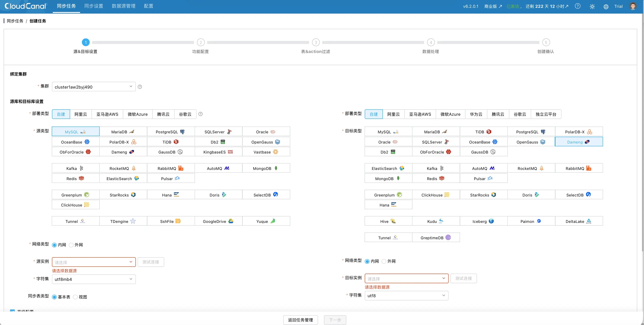644x325 pixels.
Task: Switch target deployment type to 独立云平台
Action: [546, 114]
